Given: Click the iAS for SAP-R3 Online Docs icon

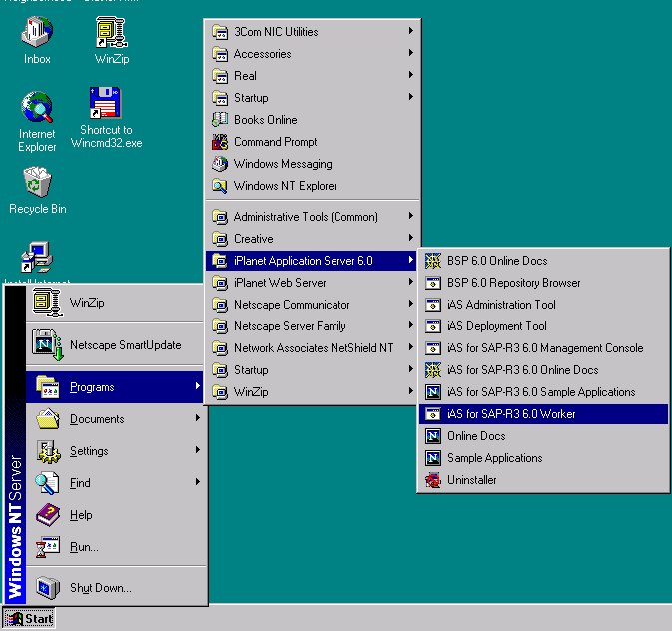Looking at the screenshot, I should click(433, 370).
